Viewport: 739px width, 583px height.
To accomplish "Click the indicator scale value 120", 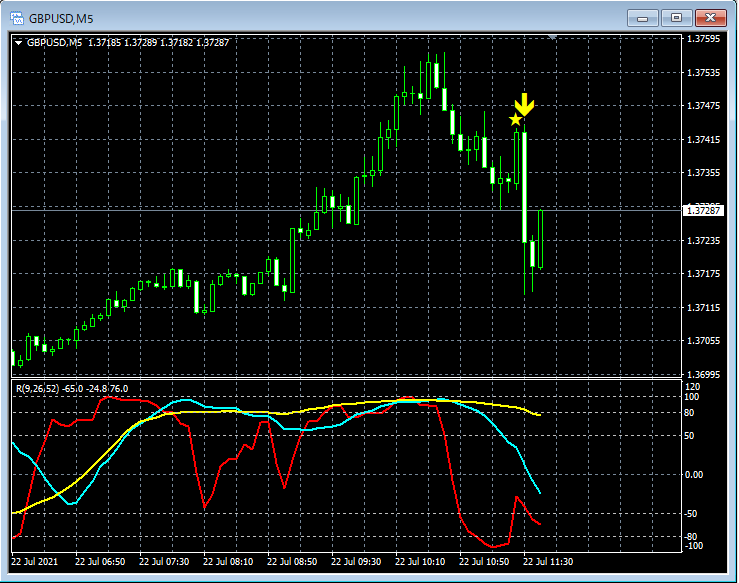I will [x=692, y=387].
